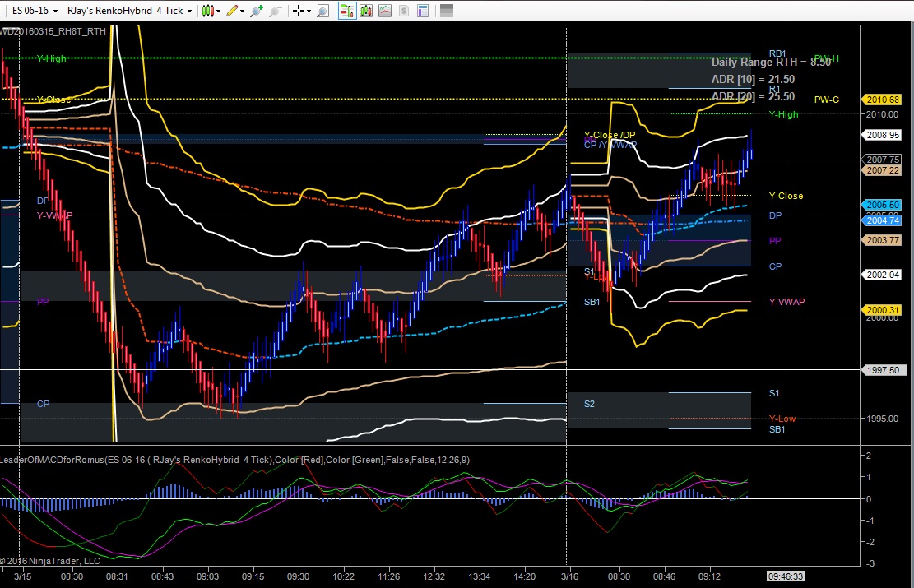Click the 2007.75 current price marker
914x588 pixels.
882,159
